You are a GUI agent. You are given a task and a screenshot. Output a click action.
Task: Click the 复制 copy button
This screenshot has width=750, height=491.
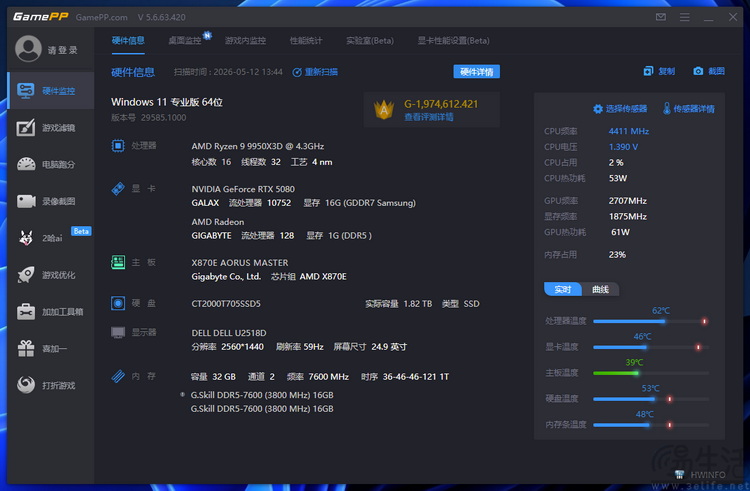[x=659, y=71]
